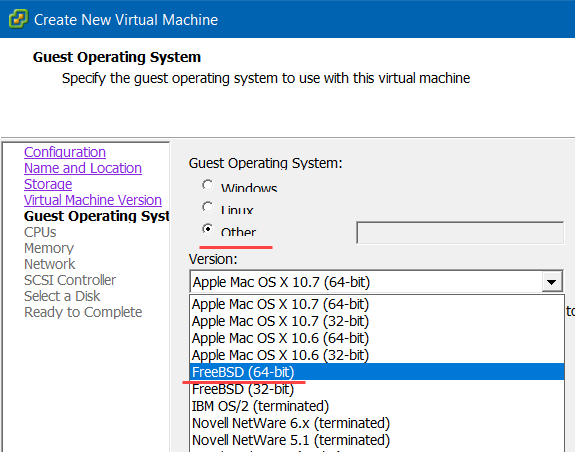This screenshot has width=575, height=452.
Task: Choose Apple Mac OS X 10.7 (32-bit)
Action: [x=377, y=321]
